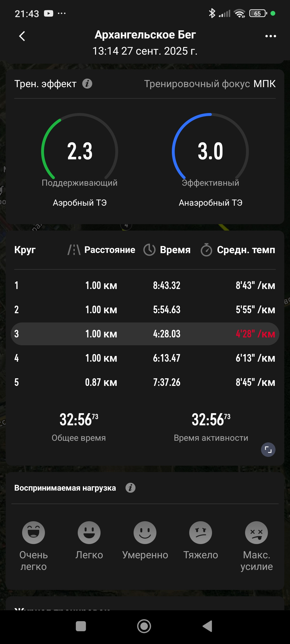
Task: Expand lap table with fullscreen icon
Action: click(x=268, y=450)
